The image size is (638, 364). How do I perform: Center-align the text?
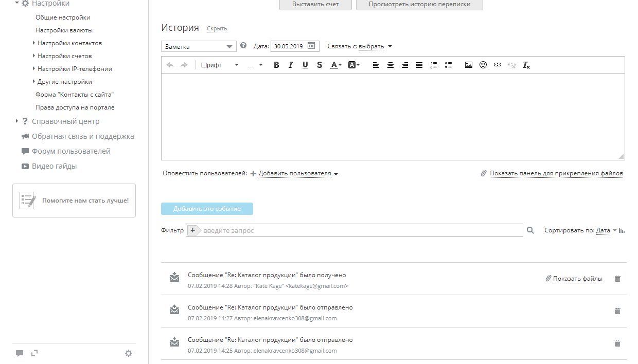[391, 65]
